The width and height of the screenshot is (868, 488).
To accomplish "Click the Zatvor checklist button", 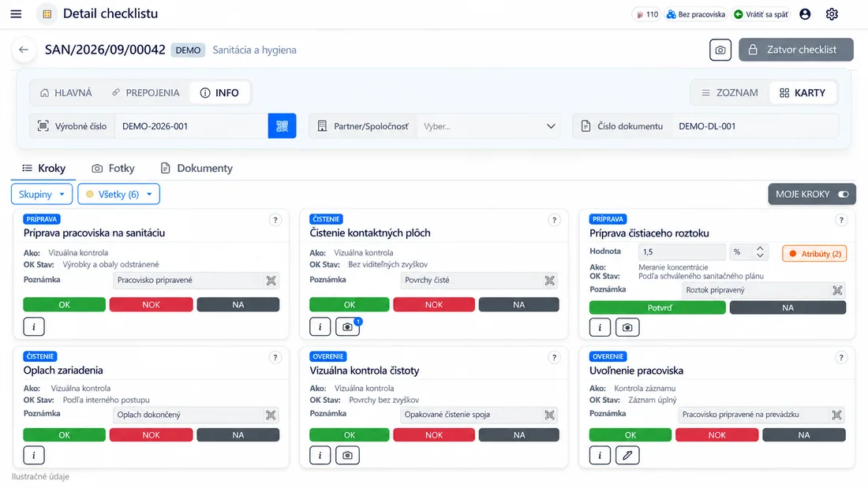I will coord(795,50).
